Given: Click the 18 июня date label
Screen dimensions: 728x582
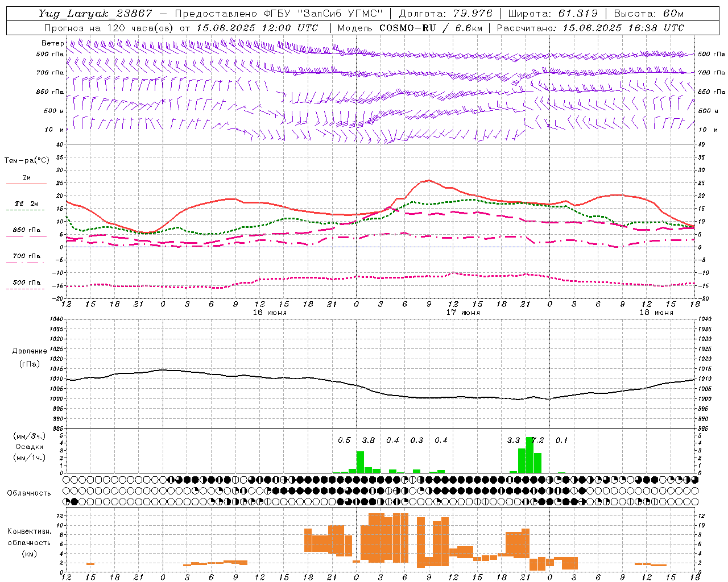Looking at the screenshot, I should click(656, 313).
